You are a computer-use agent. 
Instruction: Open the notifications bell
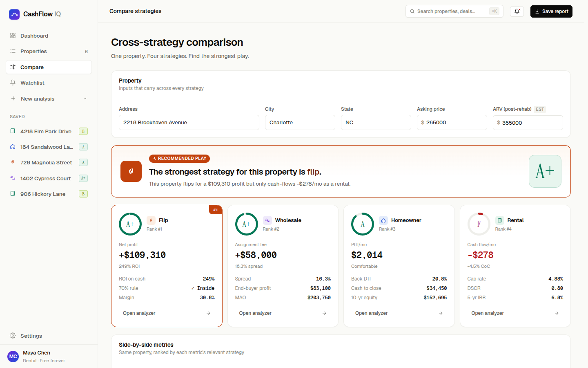pos(517,11)
